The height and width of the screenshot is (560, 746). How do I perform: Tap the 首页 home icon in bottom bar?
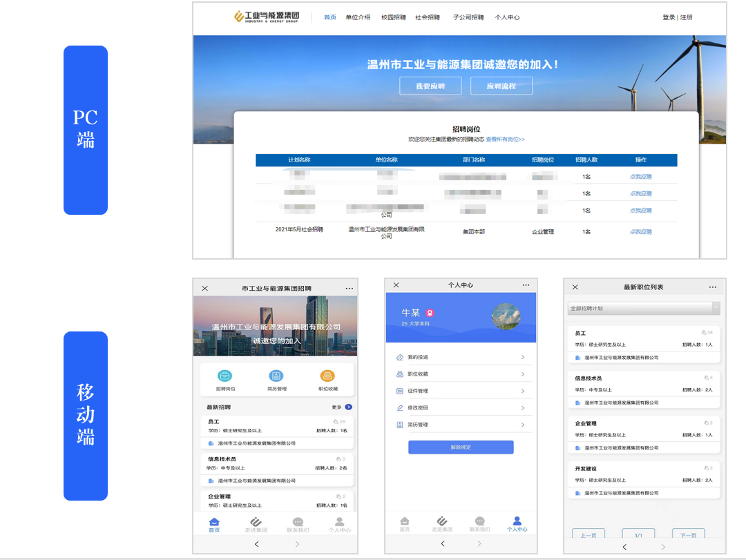215,521
